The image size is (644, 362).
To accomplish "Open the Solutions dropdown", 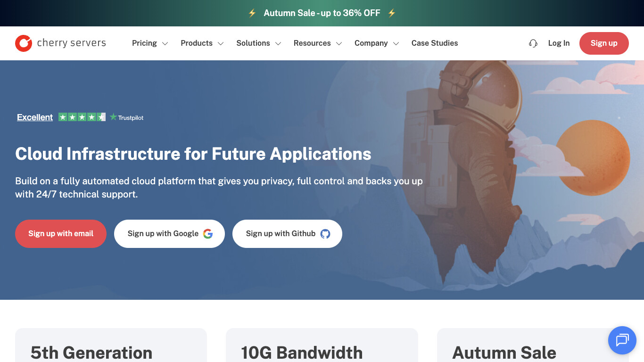I will 258,43.
